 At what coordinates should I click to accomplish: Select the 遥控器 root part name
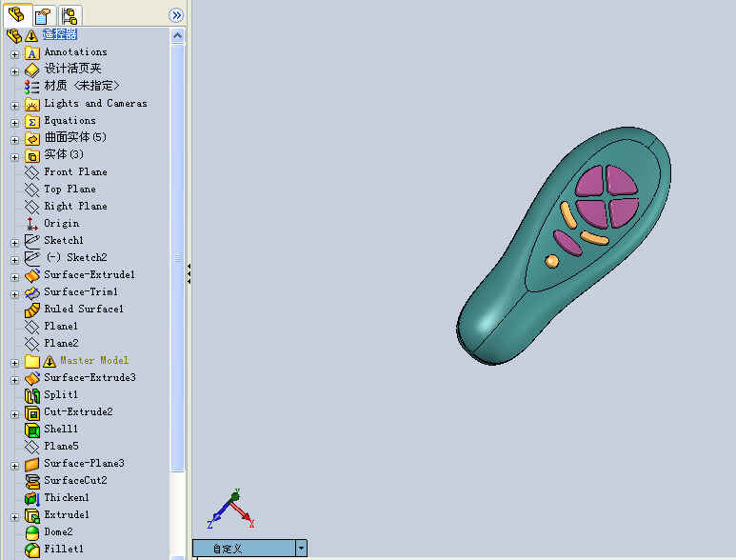[60, 33]
